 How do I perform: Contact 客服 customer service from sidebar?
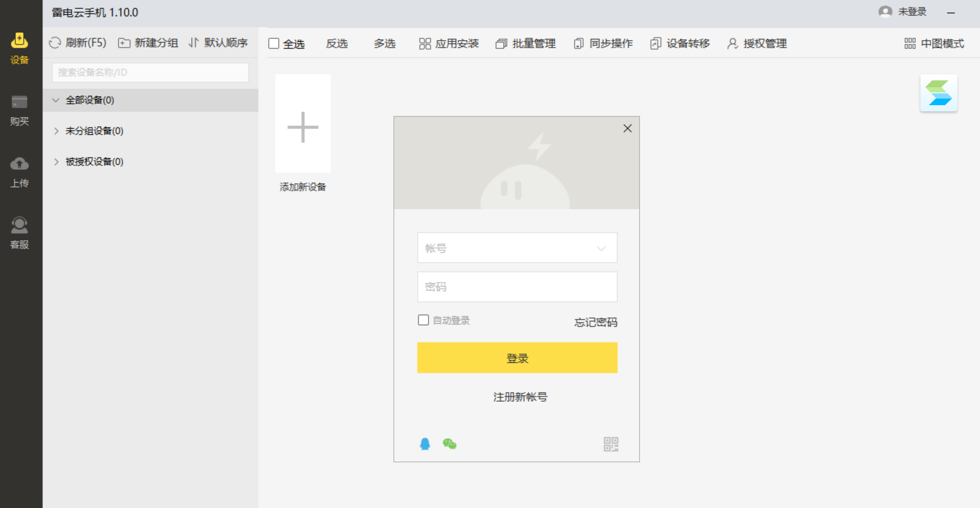pos(19,232)
